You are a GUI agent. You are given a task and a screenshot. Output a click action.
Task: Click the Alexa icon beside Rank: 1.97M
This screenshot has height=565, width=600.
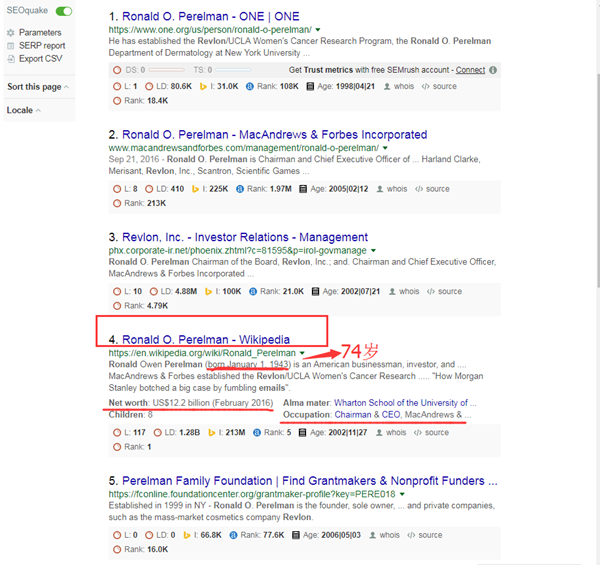(x=240, y=189)
